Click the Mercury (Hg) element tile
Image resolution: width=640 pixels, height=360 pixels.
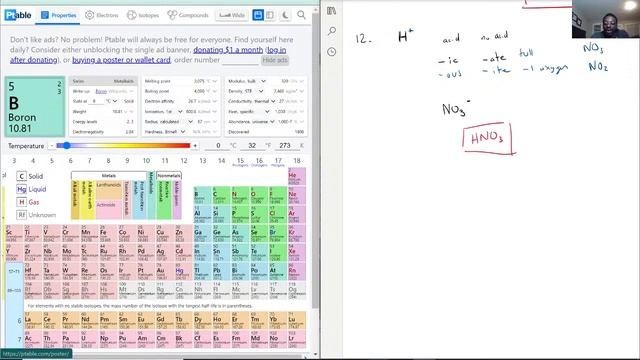(x=183, y=271)
